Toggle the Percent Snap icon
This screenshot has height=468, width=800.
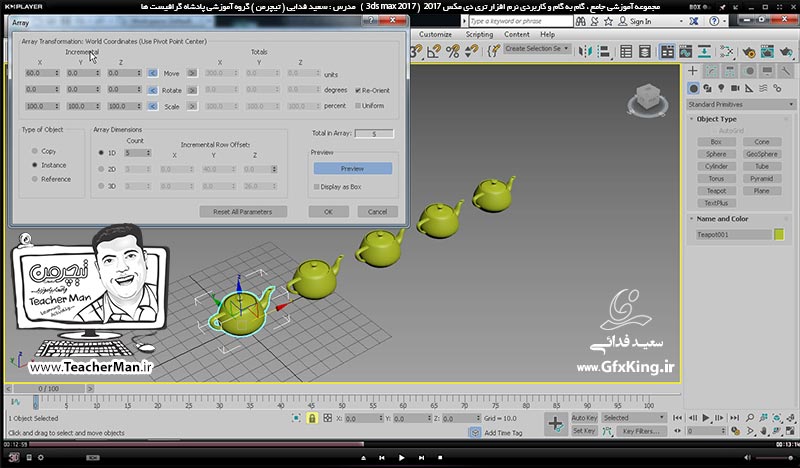[x=453, y=51]
